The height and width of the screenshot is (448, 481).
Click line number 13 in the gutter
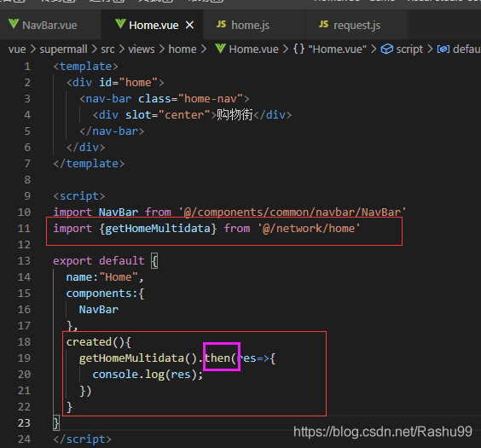(x=24, y=261)
